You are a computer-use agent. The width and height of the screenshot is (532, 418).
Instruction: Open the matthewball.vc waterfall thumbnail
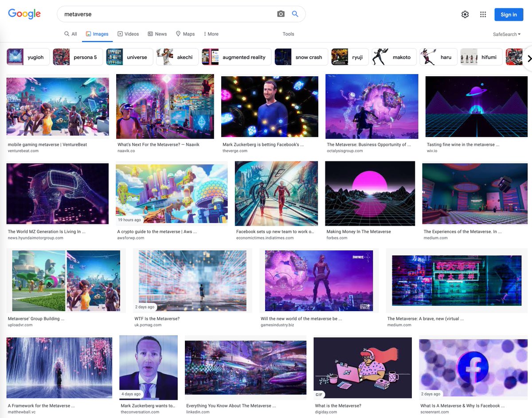tap(59, 368)
